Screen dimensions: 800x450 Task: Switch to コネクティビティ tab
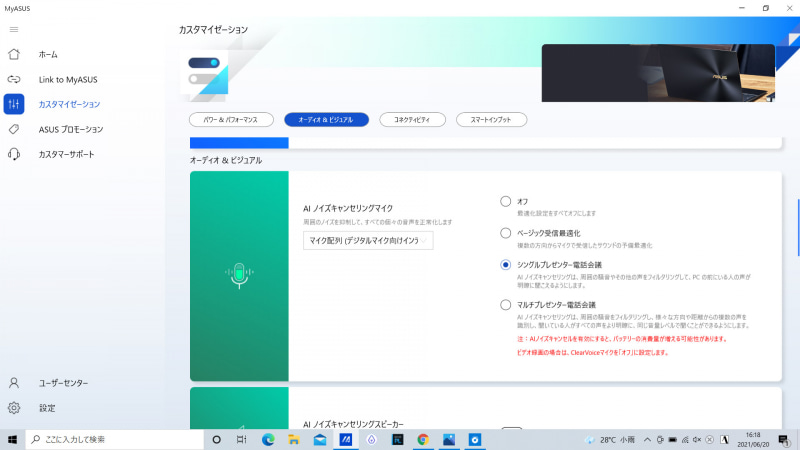[x=412, y=119]
